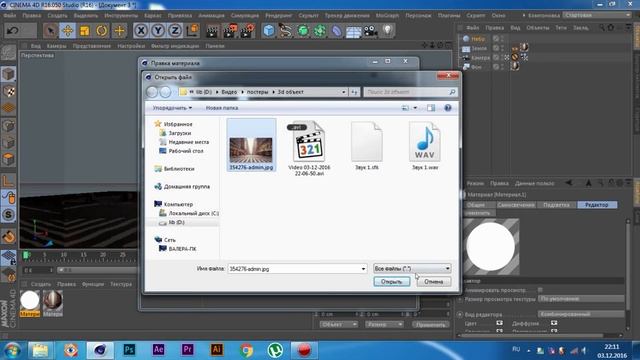Select ВАЛЕРА-ПК under network

182,249
